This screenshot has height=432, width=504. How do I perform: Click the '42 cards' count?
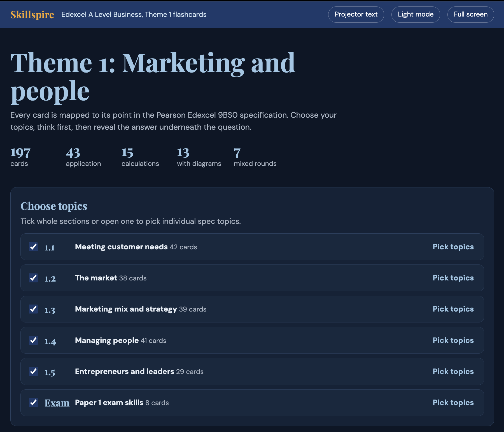point(183,247)
